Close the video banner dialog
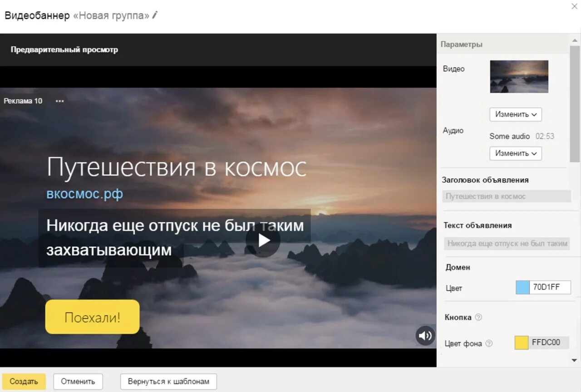Viewport: 581px width, 392px height. click(x=574, y=6)
